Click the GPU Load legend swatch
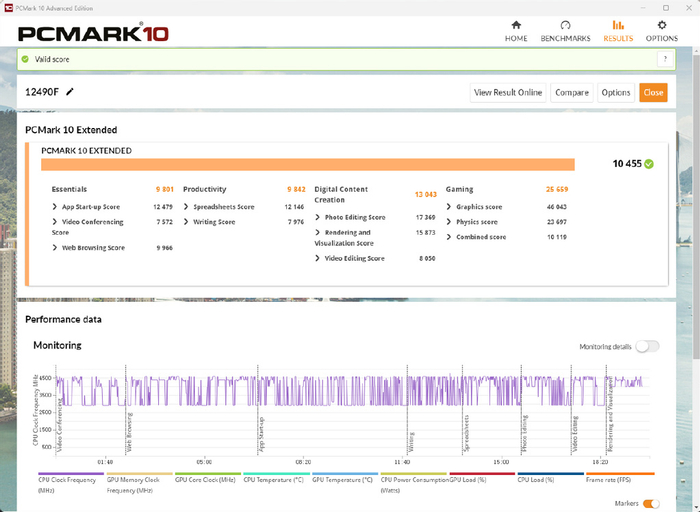This screenshot has width=700, height=512. tap(482, 474)
